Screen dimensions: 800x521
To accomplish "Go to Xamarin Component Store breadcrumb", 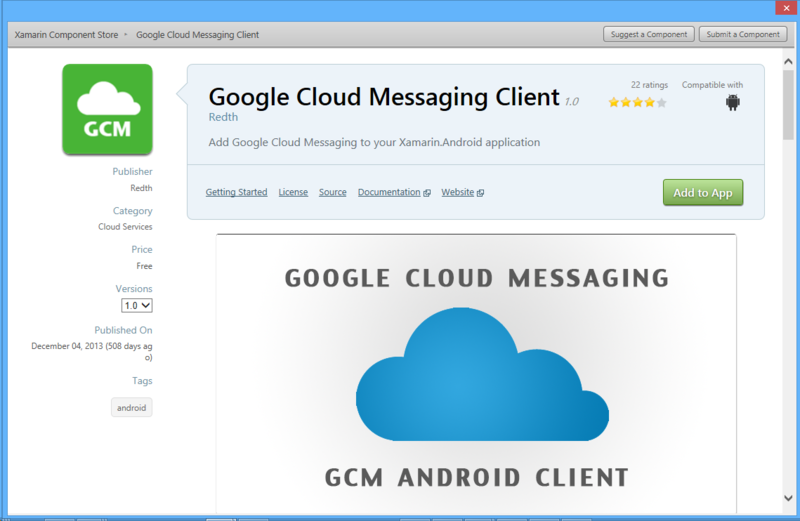I will [x=66, y=35].
